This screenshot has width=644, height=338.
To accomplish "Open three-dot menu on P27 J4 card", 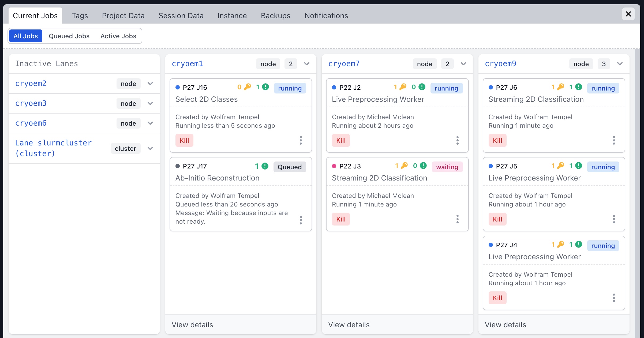I will [614, 298].
